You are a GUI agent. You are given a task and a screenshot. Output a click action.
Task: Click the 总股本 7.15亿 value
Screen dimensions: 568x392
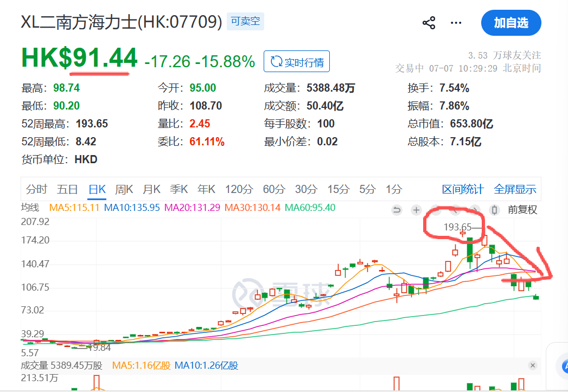click(465, 142)
